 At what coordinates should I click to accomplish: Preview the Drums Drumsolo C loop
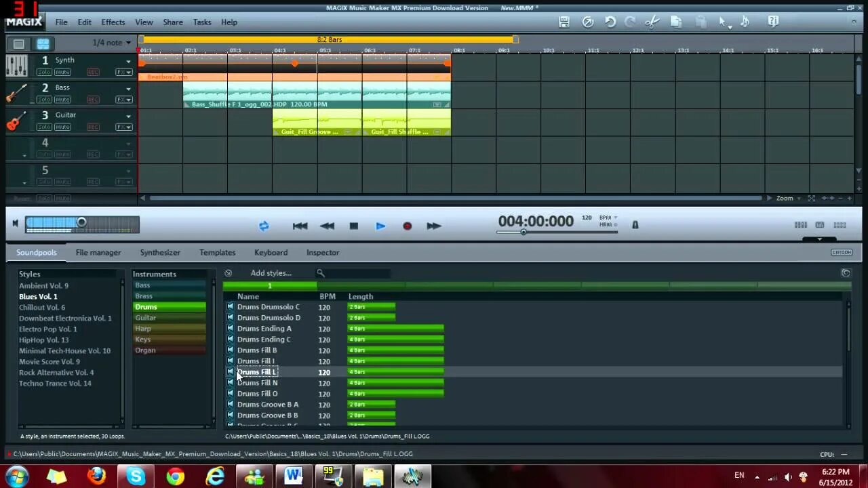tap(230, 306)
